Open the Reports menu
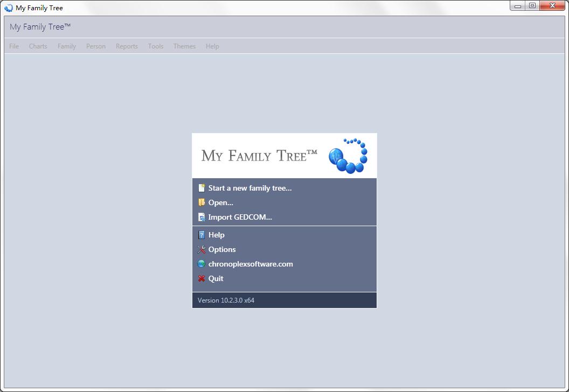This screenshot has height=392, width=569. tap(127, 46)
